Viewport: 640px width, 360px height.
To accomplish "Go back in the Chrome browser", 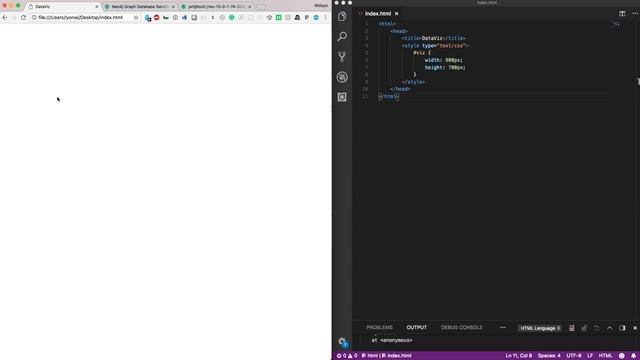I will [5, 18].
